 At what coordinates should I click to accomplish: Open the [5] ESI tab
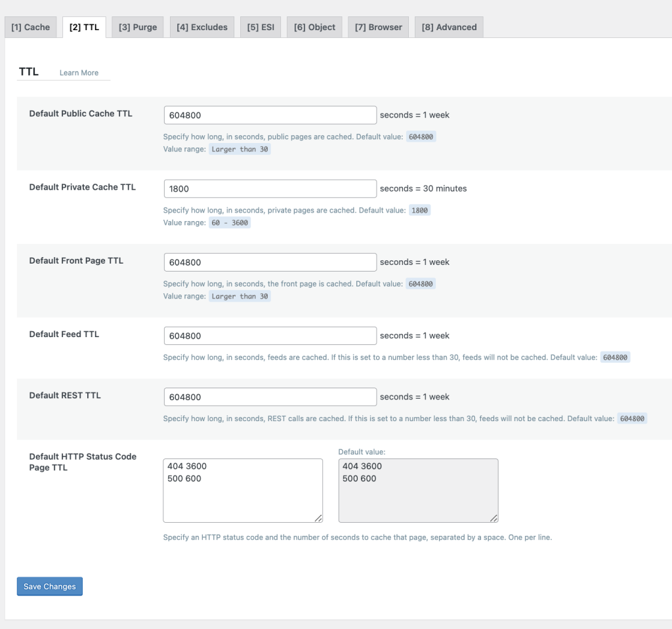point(260,27)
